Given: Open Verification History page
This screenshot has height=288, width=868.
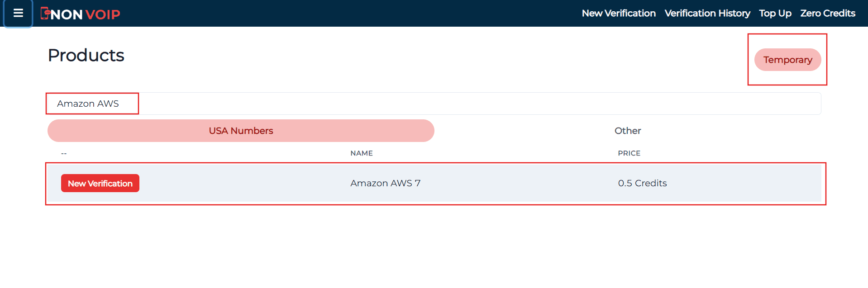Looking at the screenshot, I should tap(707, 13).
